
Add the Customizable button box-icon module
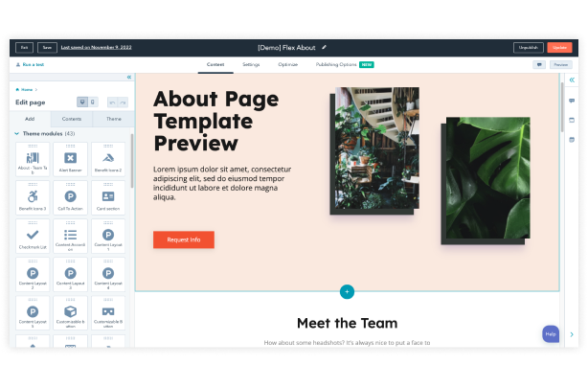click(70, 313)
